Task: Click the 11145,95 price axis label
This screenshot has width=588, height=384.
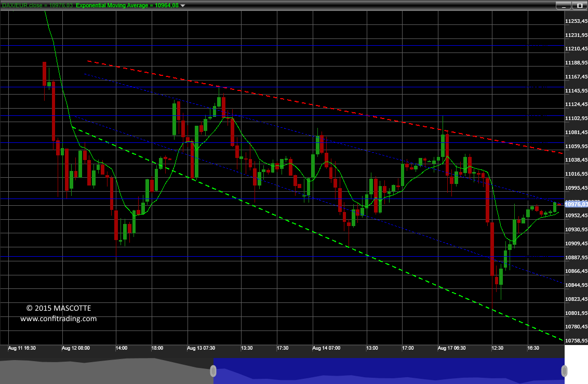Action: pyautogui.click(x=577, y=91)
